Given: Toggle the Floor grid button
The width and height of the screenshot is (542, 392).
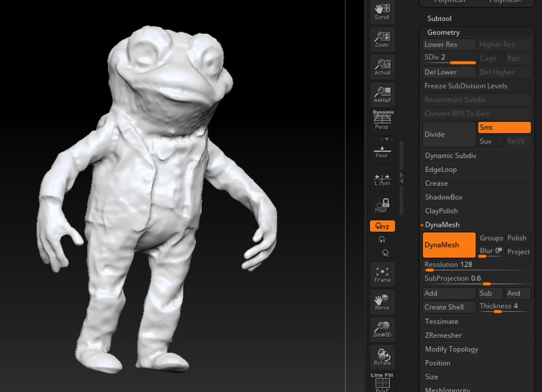Looking at the screenshot, I should pyautogui.click(x=382, y=150).
